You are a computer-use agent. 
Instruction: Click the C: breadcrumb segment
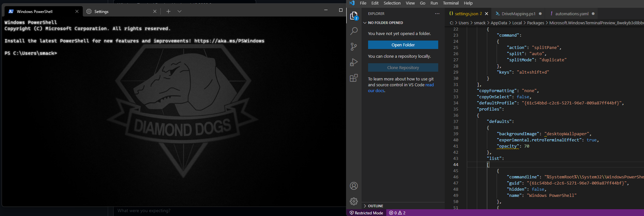452,23
